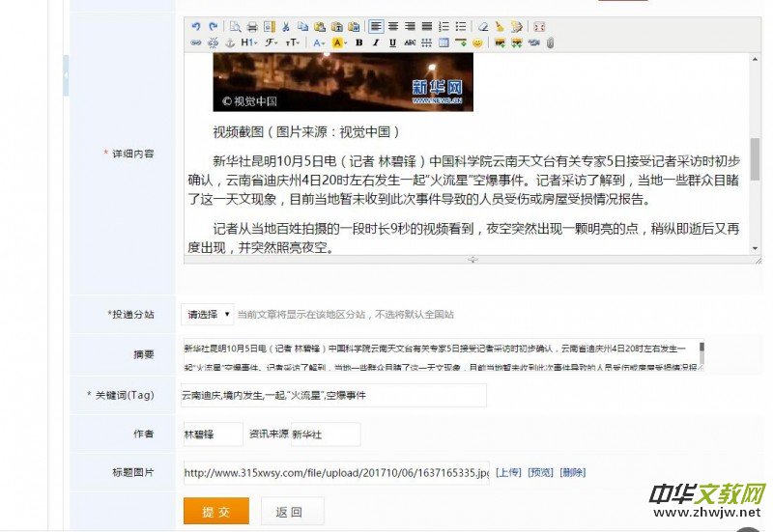Viewport: 773px width, 532px height.
Task: Click the cut scissors icon
Action: click(285, 26)
